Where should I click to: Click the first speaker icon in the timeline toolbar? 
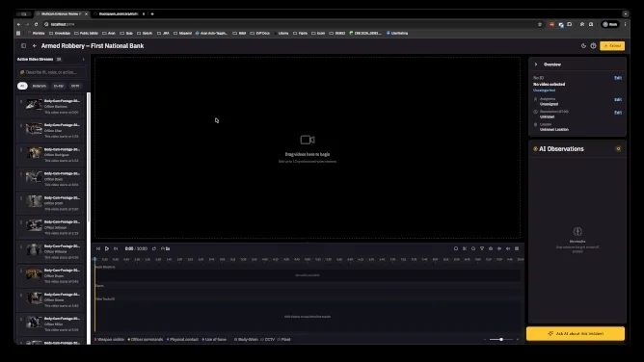click(x=499, y=248)
